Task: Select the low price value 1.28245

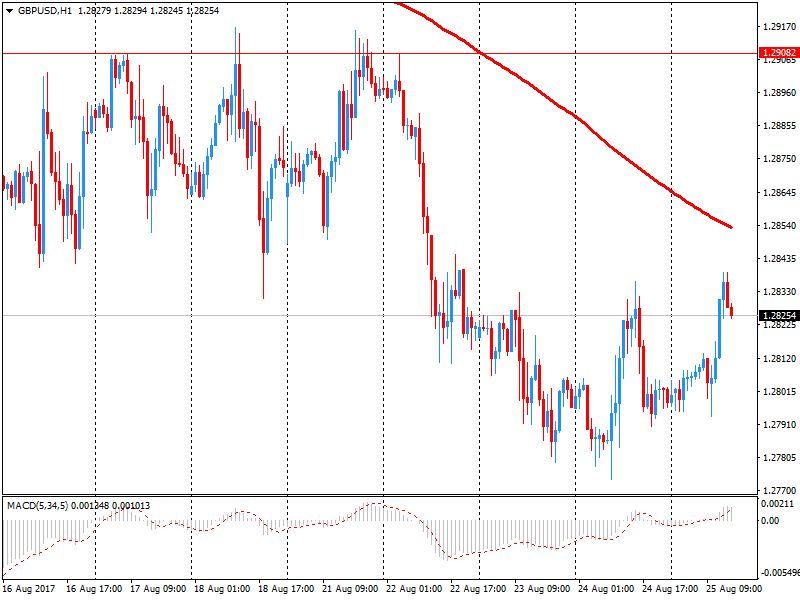Action: coord(166,11)
